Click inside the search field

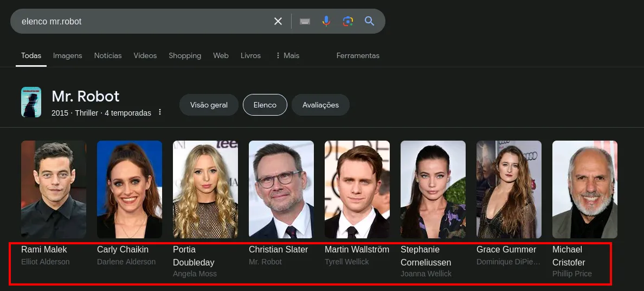(141, 21)
